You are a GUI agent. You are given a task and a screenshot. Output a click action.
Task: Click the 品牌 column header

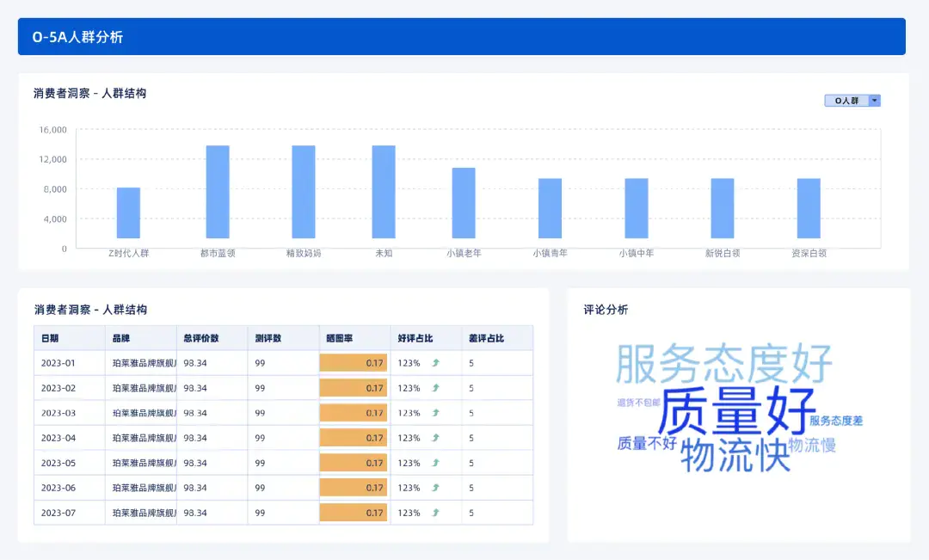(120, 338)
